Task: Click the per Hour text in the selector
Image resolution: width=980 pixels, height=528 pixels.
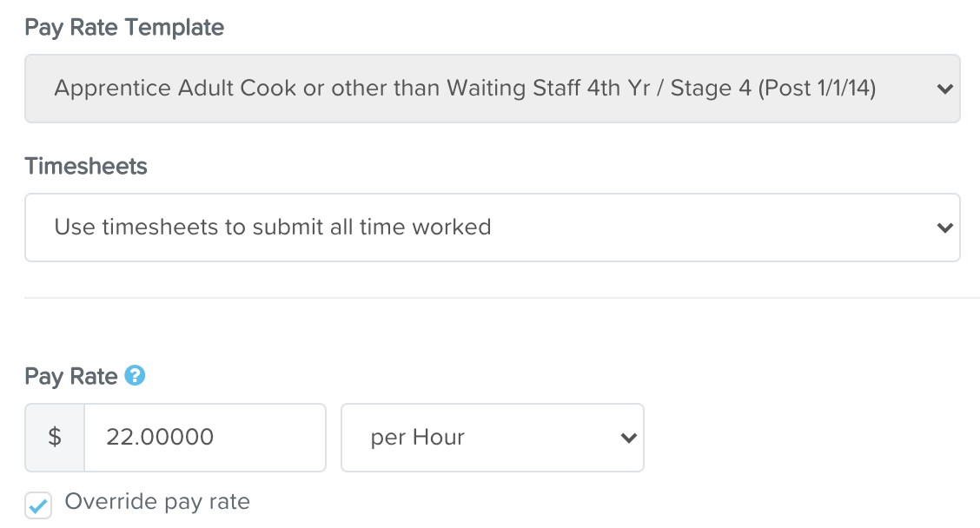Action: pyautogui.click(x=417, y=438)
